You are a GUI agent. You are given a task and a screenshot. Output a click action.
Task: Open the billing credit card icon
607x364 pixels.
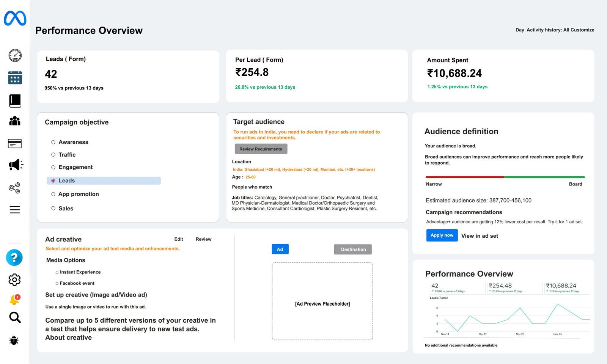pos(15,144)
